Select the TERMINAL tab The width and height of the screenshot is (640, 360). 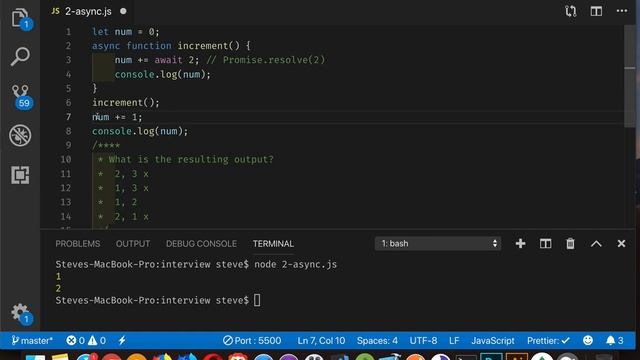(273, 244)
